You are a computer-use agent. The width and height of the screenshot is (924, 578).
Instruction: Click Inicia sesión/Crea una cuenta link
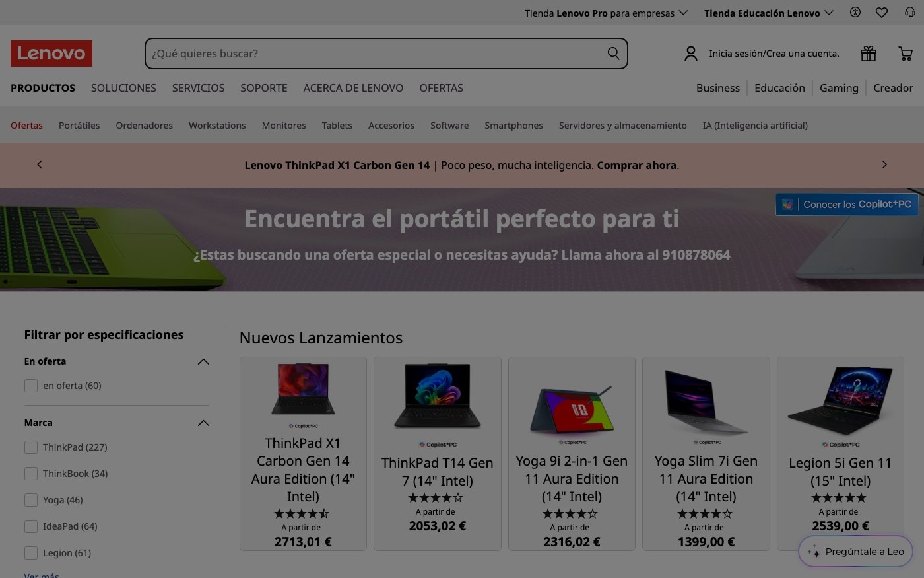[774, 54]
